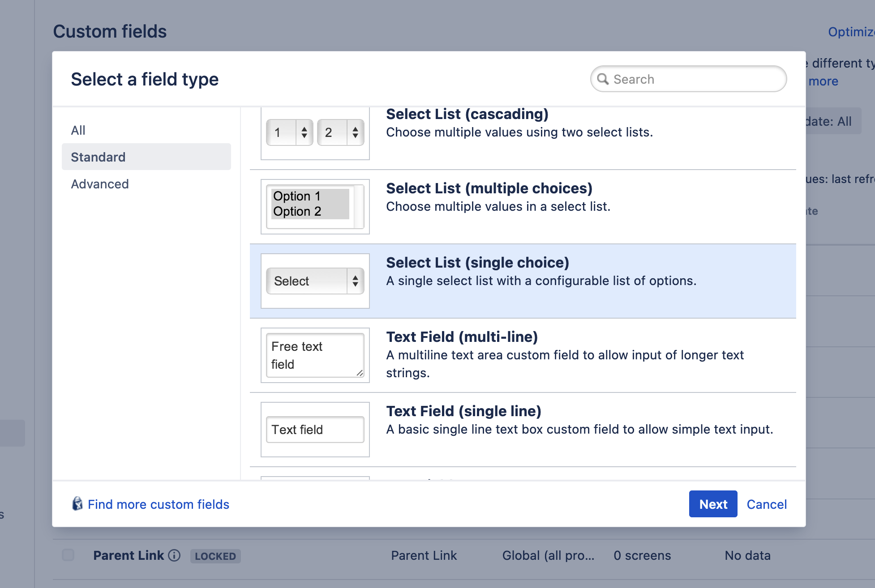Image resolution: width=875 pixels, height=588 pixels.
Task: Click in the Search field to type
Action: pyautogui.click(x=688, y=79)
